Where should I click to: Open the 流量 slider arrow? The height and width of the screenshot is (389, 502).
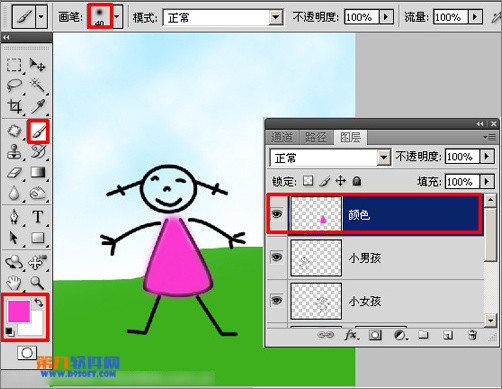pos(475,17)
